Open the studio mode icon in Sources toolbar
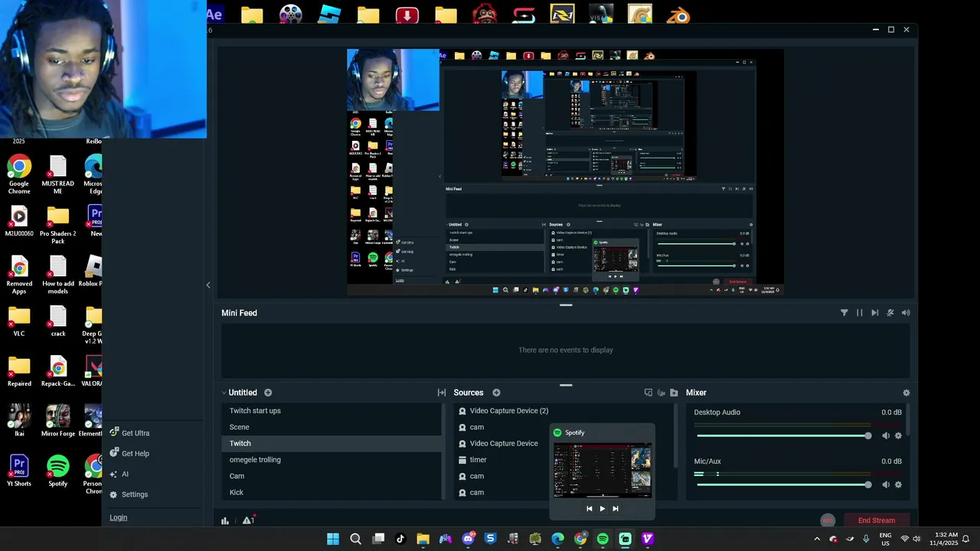This screenshot has width=980, height=551. pyautogui.click(x=648, y=393)
